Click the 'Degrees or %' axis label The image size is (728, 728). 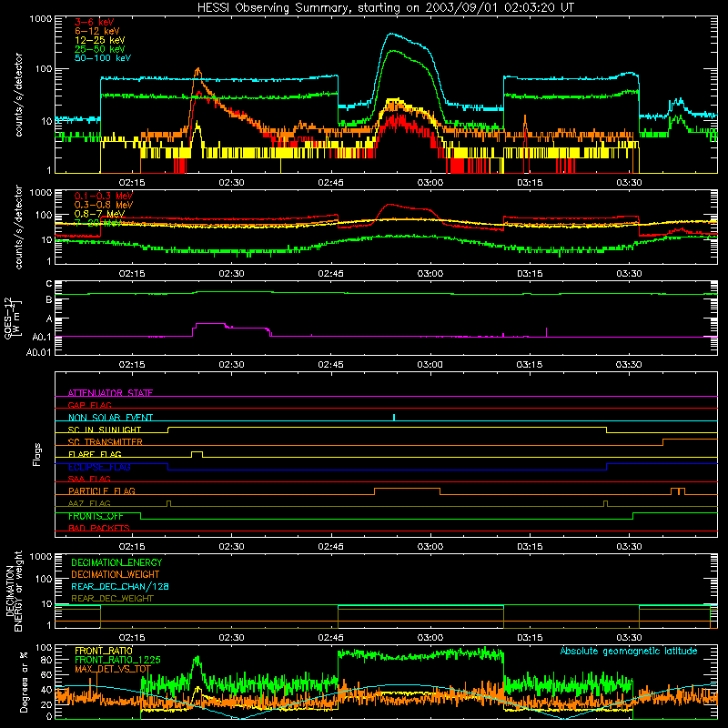[24, 682]
